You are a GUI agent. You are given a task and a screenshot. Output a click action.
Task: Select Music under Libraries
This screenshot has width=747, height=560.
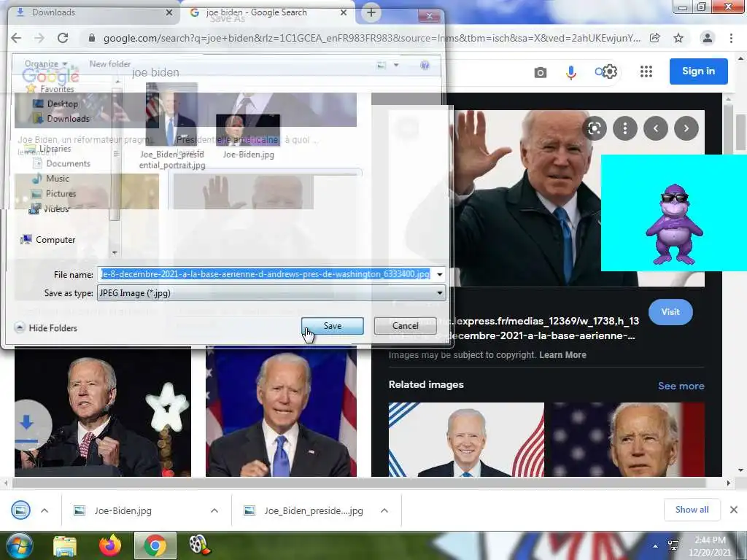pyautogui.click(x=50, y=179)
